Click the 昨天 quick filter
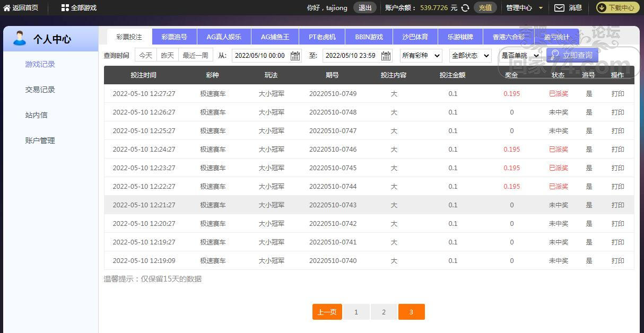Viewport: 644px width, 333px height. [x=168, y=55]
